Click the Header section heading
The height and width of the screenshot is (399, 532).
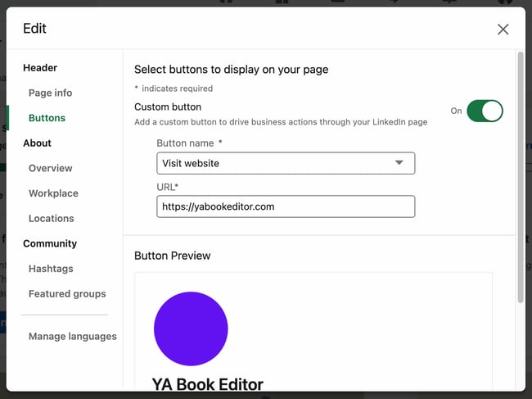click(40, 68)
